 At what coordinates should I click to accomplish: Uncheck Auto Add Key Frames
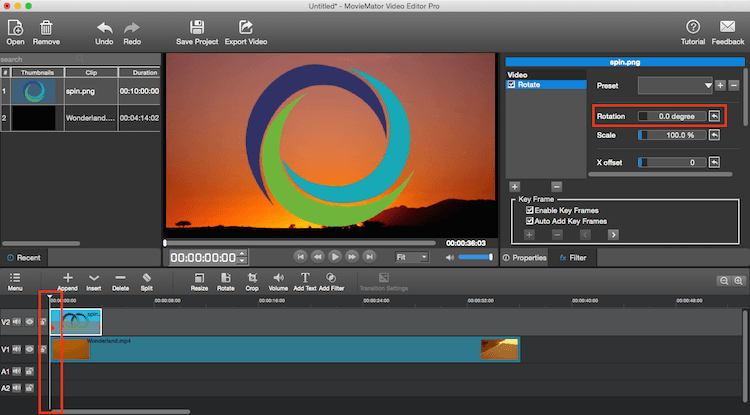[x=529, y=221]
